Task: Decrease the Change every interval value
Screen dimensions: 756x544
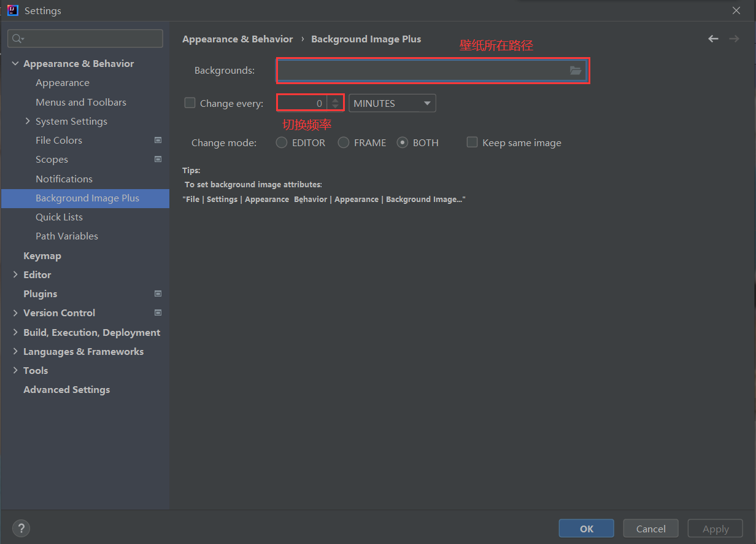Action: point(335,107)
